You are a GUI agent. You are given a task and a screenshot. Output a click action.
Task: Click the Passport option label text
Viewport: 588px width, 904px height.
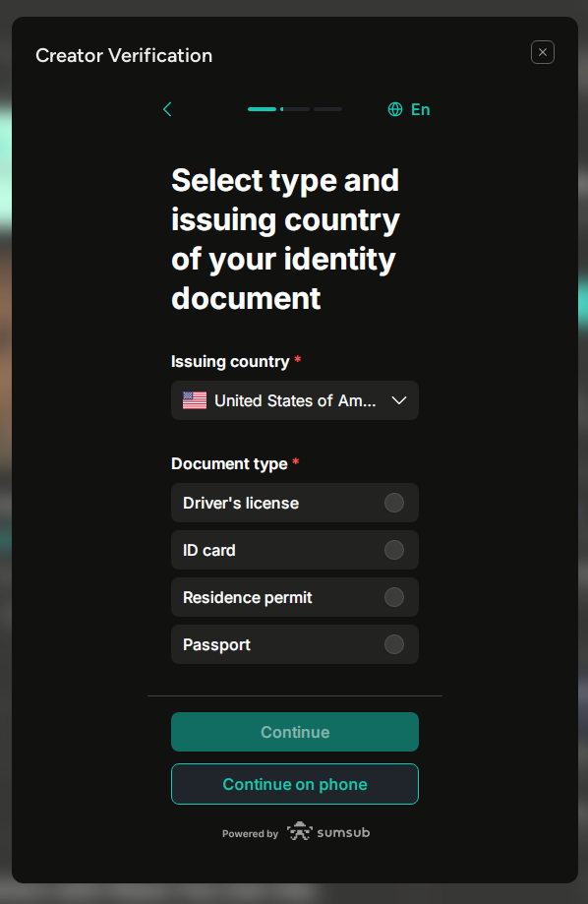(x=216, y=644)
